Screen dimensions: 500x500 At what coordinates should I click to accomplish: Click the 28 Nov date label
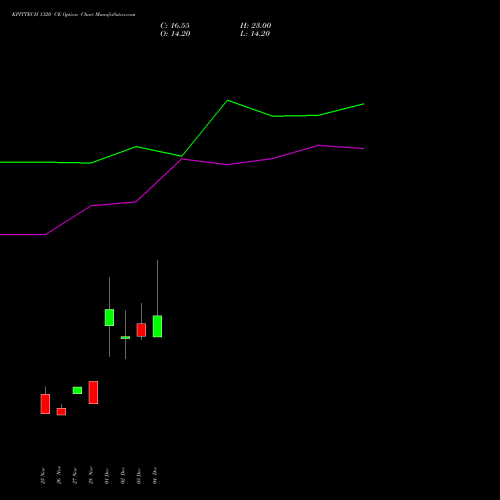[91, 475]
